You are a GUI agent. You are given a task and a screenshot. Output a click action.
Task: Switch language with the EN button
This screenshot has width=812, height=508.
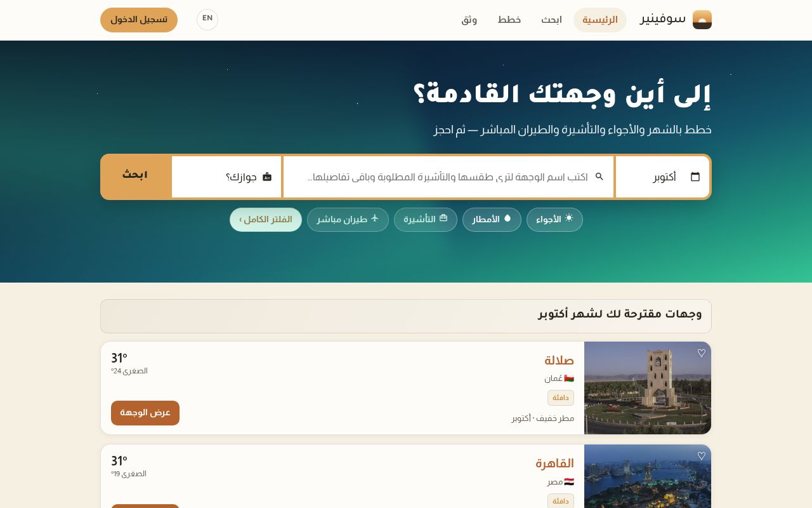point(207,20)
